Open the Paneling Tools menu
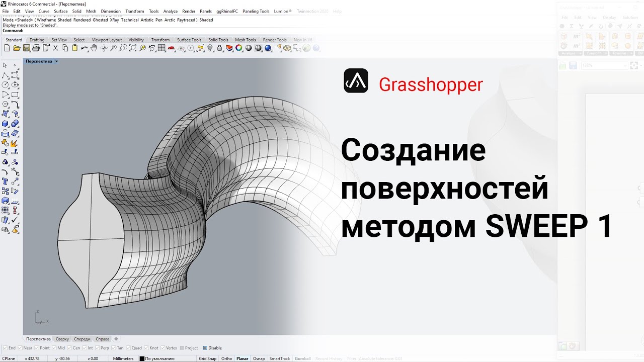Image resolution: width=644 pixels, height=362 pixels. click(x=256, y=11)
